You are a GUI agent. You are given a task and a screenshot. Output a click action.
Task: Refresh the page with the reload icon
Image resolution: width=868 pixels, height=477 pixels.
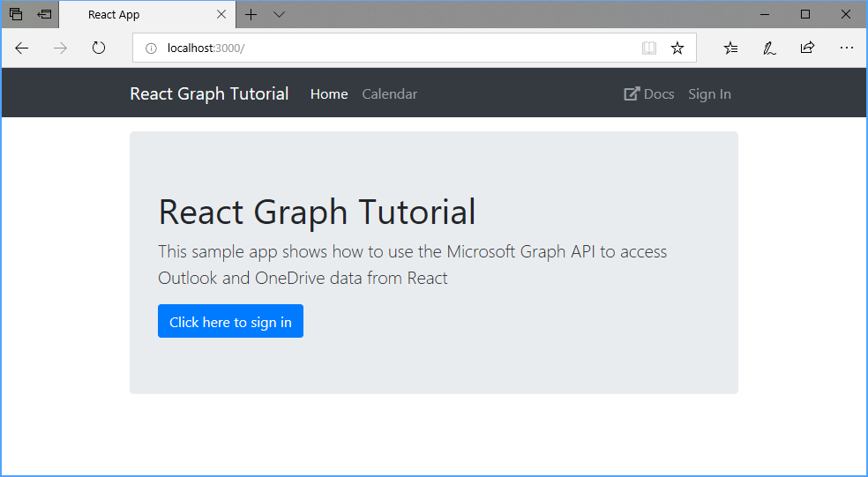tap(99, 48)
